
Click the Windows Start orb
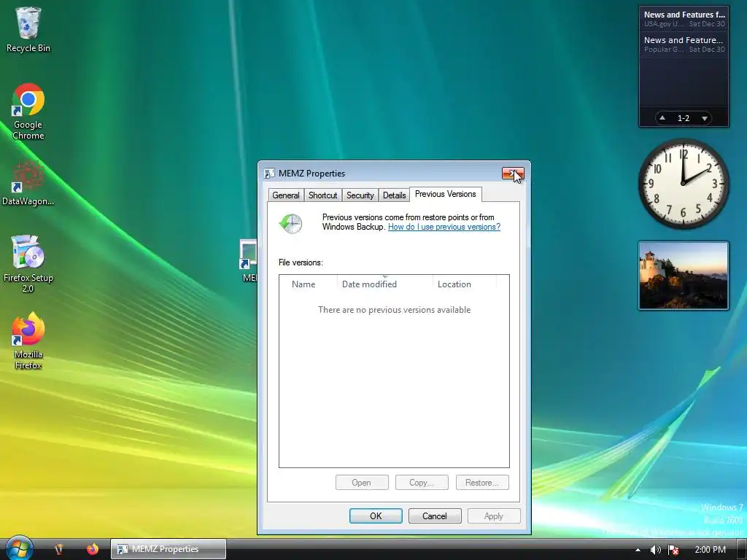click(x=19, y=548)
